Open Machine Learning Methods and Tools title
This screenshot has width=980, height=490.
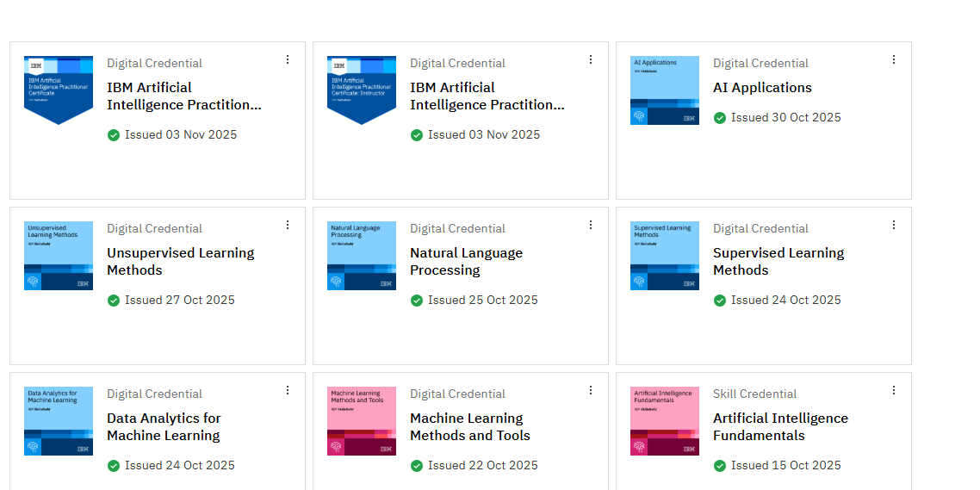[470, 427]
